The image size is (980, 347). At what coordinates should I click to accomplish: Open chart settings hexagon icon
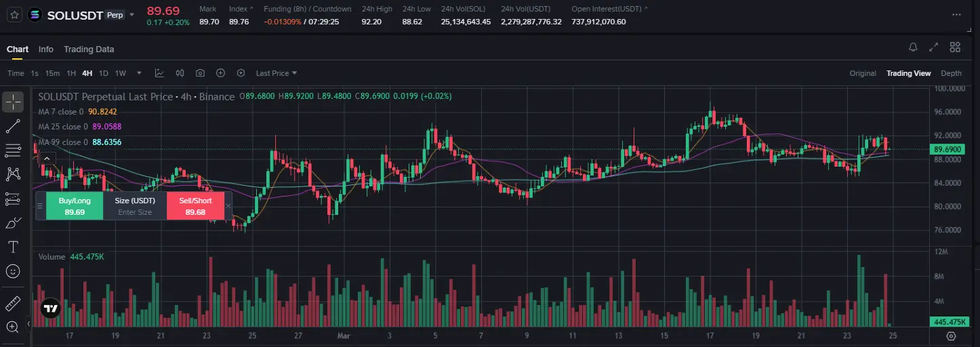pyautogui.click(x=241, y=73)
